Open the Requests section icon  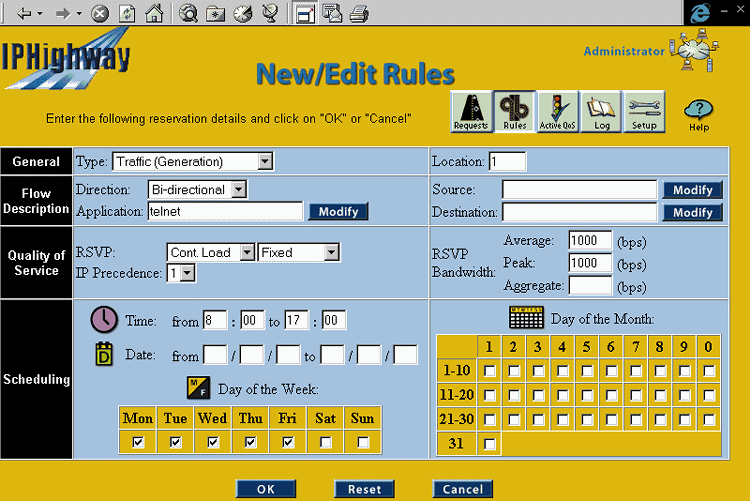pyautogui.click(x=472, y=111)
